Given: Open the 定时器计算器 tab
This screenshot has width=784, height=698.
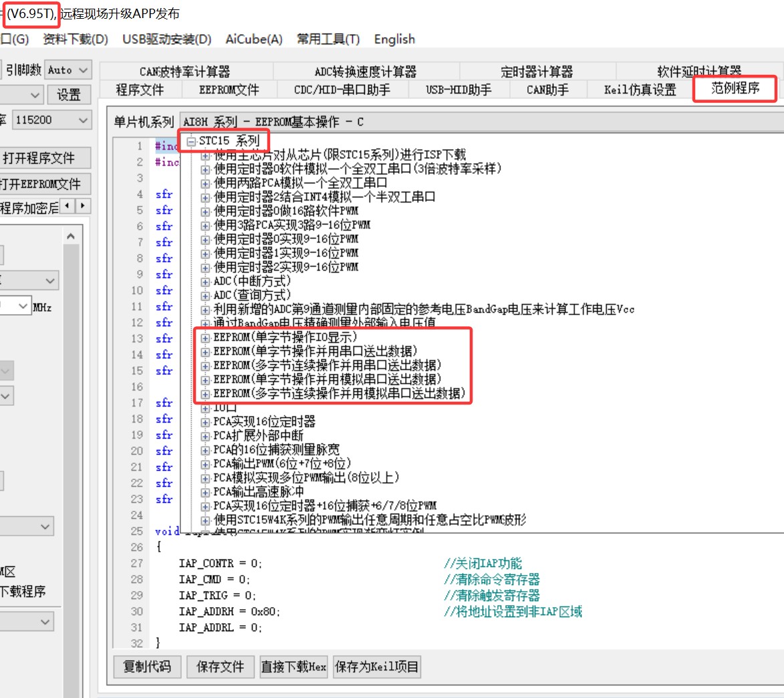Looking at the screenshot, I should (x=537, y=72).
